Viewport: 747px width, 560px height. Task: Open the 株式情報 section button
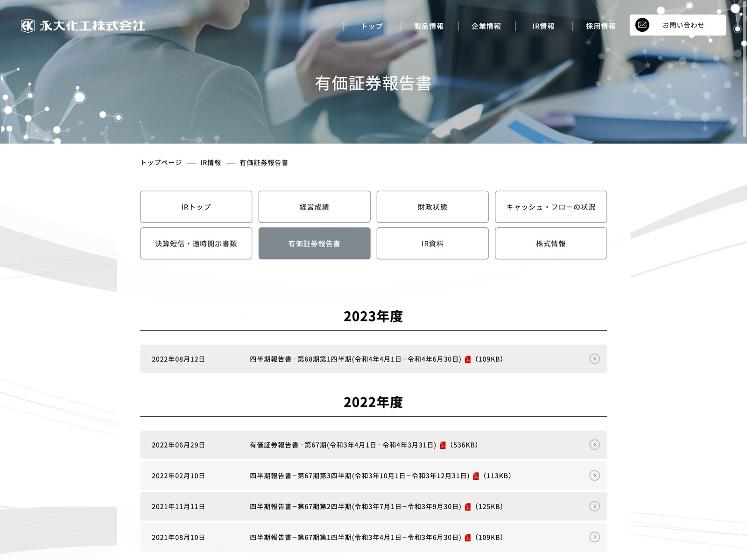pos(550,244)
